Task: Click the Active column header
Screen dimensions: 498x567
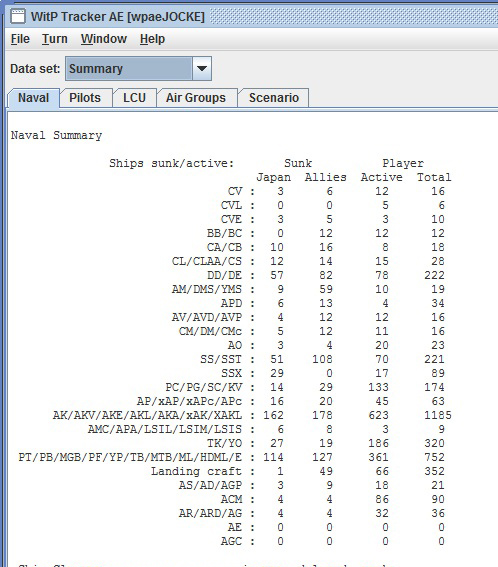Action: [382, 177]
